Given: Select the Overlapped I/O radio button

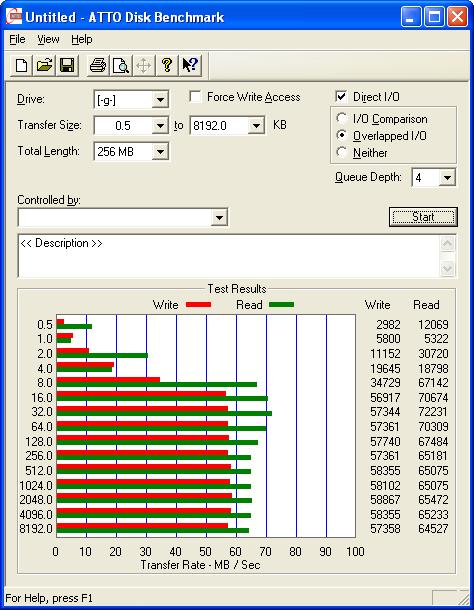Looking at the screenshot, I should (x=341, y=135).
